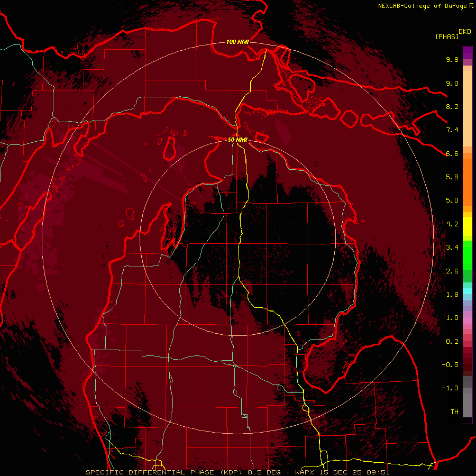476x476 pixels.
Task: Click the 2.6 value on the color scale
Action: click(x=452, y=271)
